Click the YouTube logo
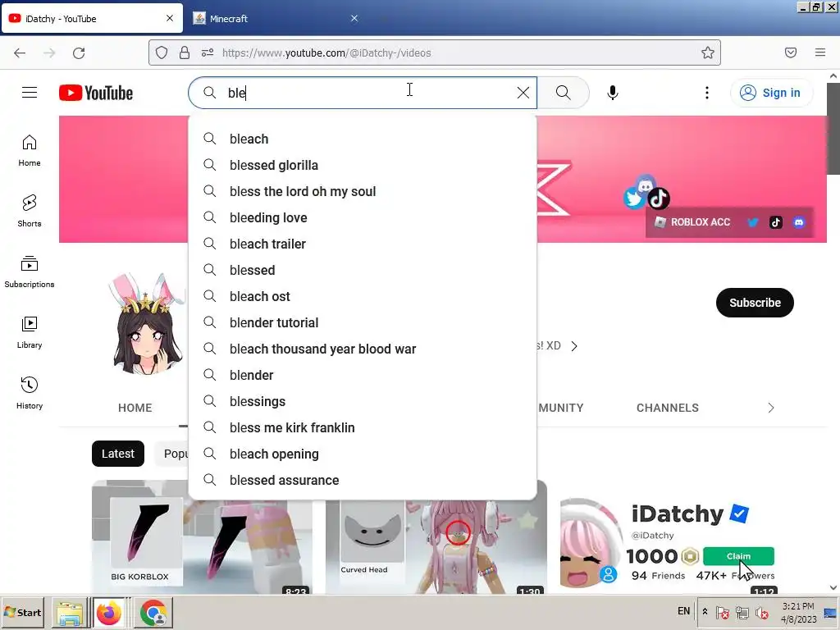Image resolution: width=840 pixels, height=630 pixels. [96, 93]
